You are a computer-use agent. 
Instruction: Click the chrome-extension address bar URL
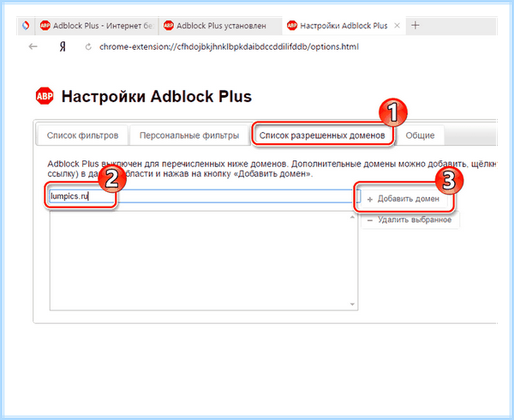pos(229,47)
